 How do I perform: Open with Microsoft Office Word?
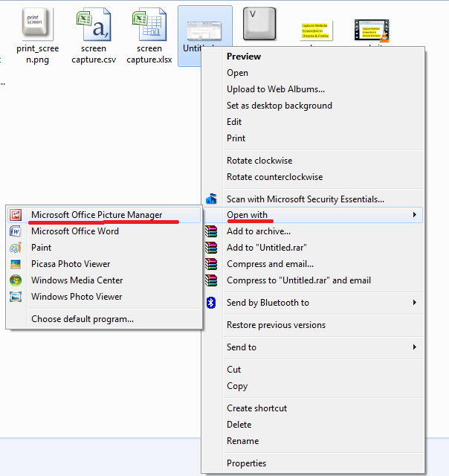[x=104, y=231]
